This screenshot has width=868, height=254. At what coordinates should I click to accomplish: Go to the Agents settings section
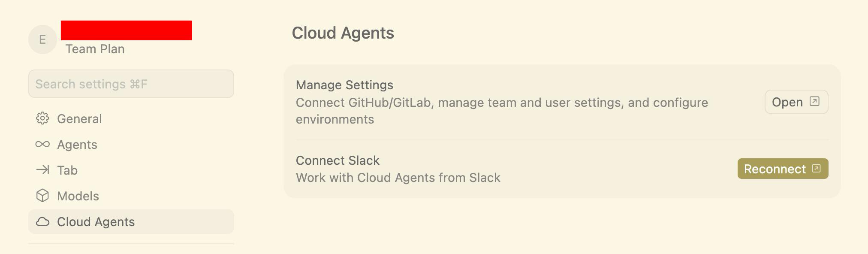pyautogui.click(x=131, y=145)
